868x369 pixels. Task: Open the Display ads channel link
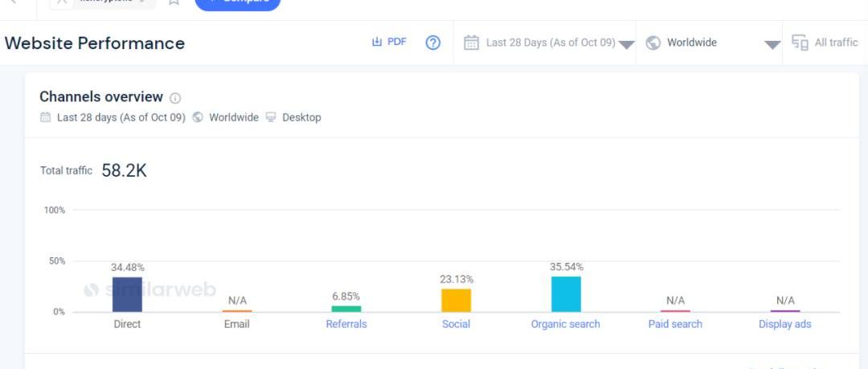pos(784,324)
